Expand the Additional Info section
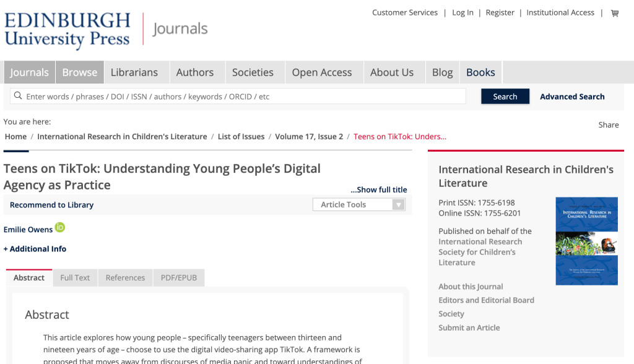 click(35, 249)
